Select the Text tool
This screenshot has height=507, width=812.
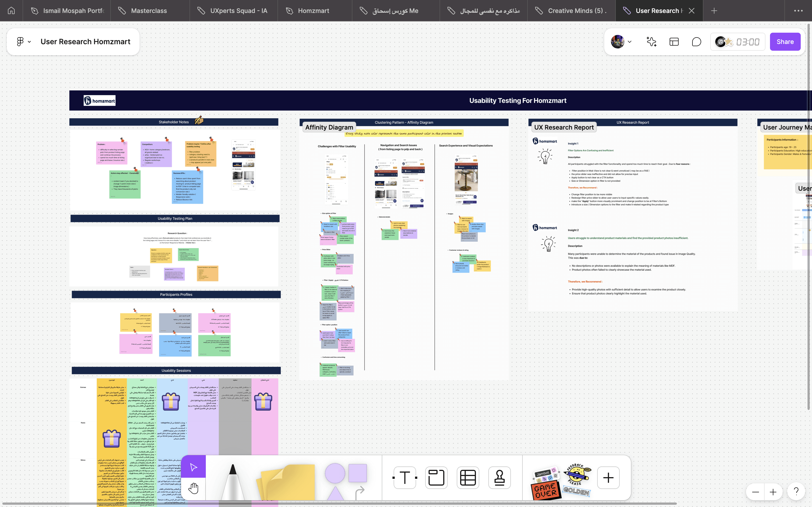click(405, 477)
